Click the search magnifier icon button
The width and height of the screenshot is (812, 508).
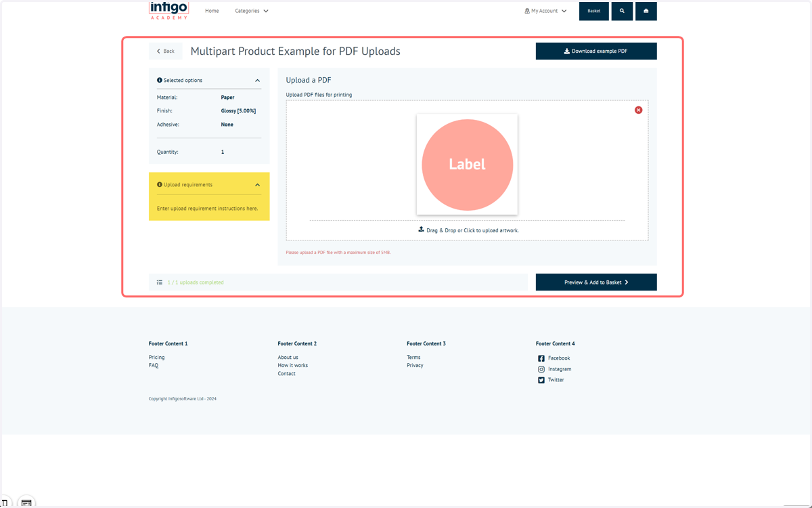[622, 11]
